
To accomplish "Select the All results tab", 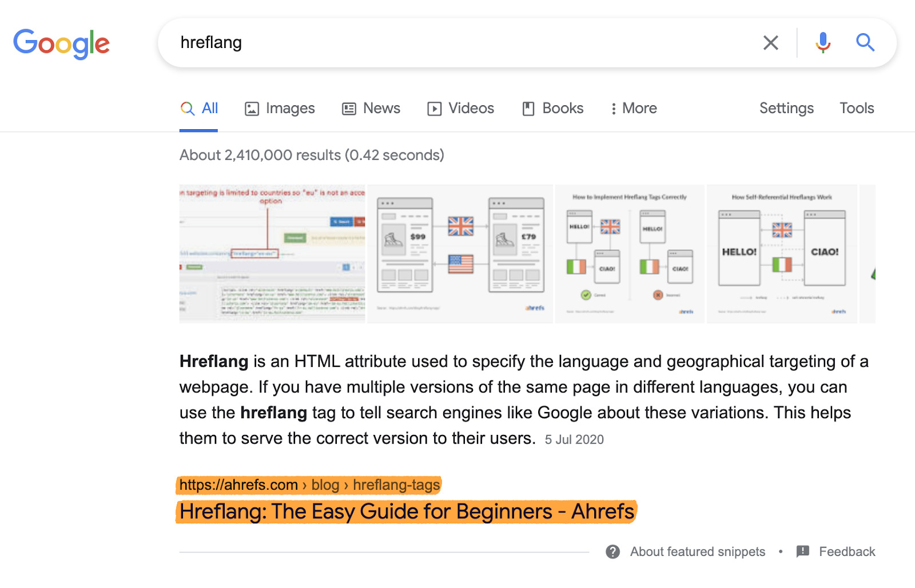I will coord(199,109).
